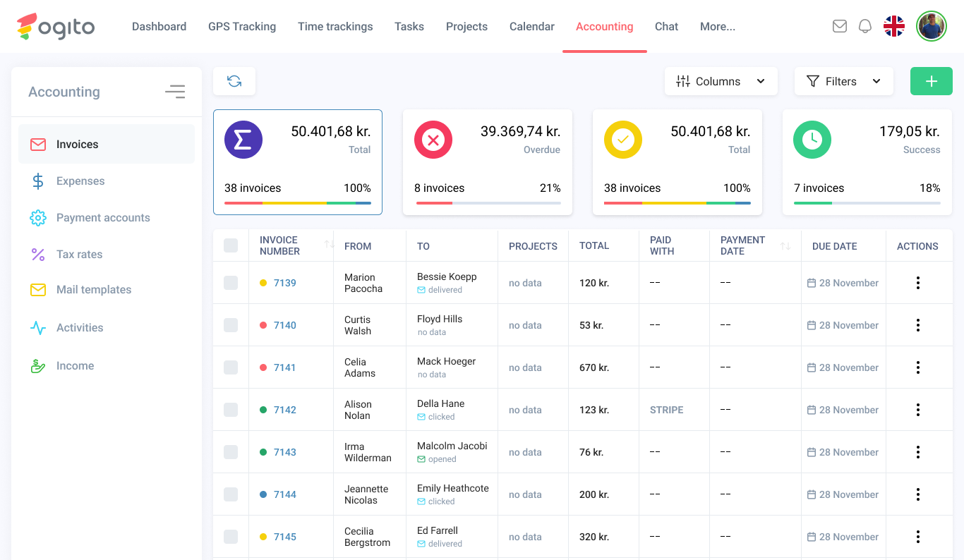
Task: Select the checkbox for invoice 7143
Action: (231, 452)
